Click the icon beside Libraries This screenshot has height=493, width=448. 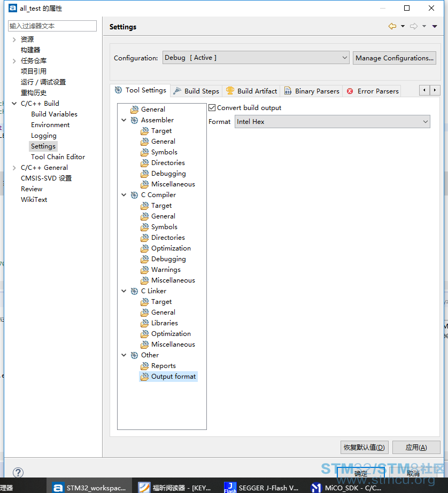145,323
